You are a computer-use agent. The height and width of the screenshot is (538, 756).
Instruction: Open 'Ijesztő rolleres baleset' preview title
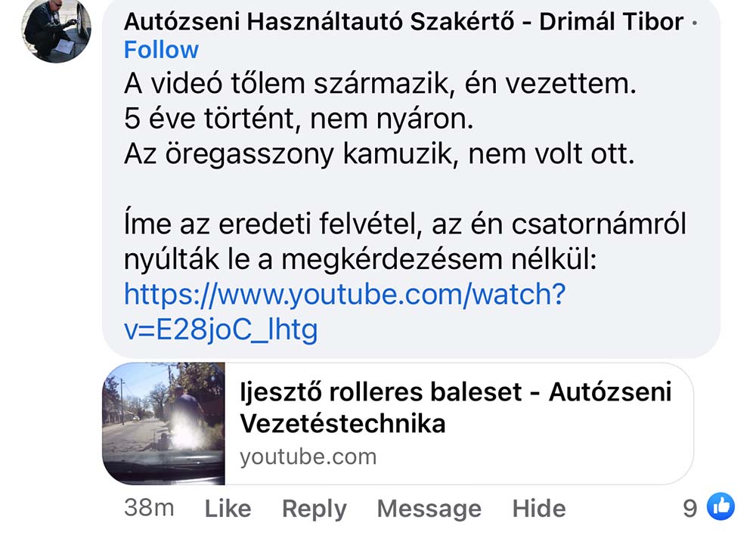coord(455,407)
